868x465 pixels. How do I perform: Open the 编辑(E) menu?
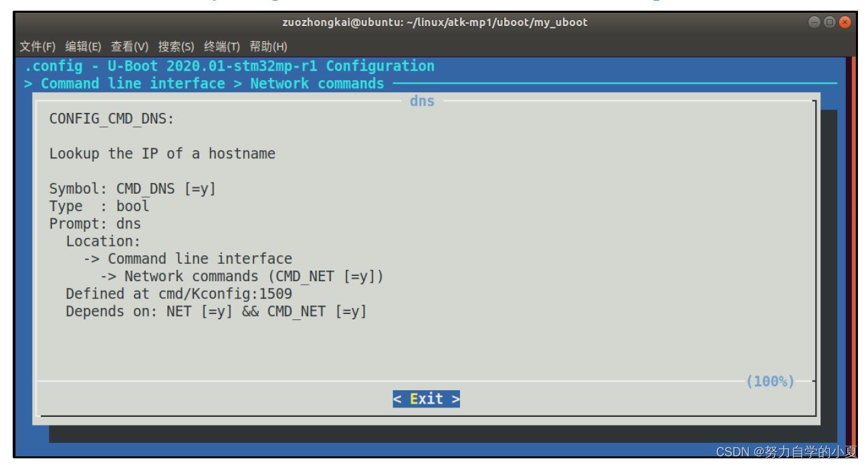coord(84,47)
